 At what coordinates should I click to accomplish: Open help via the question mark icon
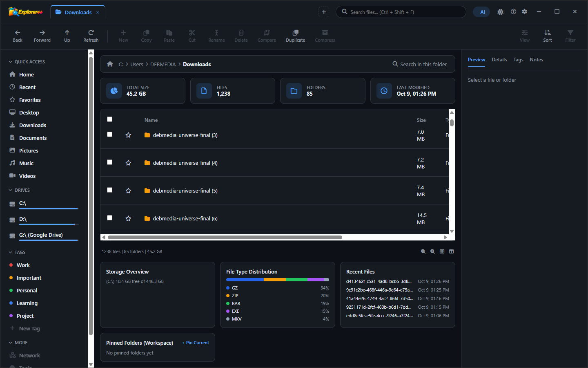[513, 12]
